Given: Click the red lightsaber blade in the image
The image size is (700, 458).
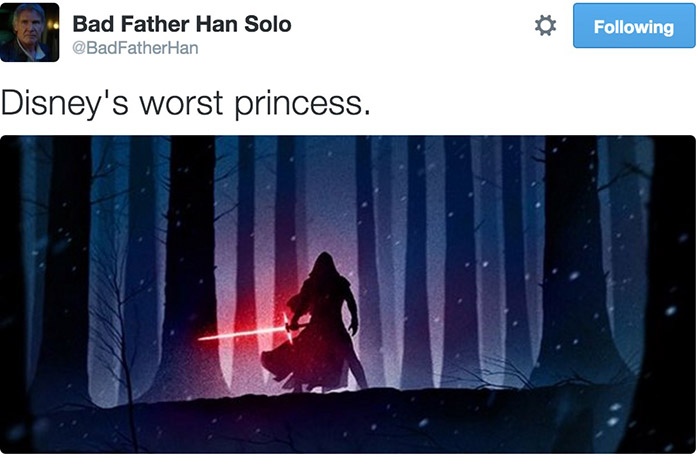Looking at the screenshot, I should tap(240, 333).
